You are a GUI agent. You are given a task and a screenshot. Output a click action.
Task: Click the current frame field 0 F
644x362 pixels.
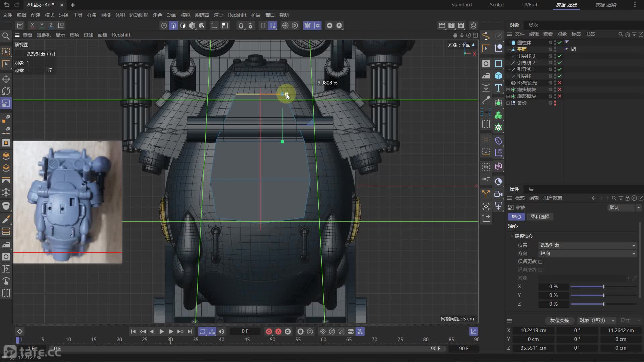245,331
